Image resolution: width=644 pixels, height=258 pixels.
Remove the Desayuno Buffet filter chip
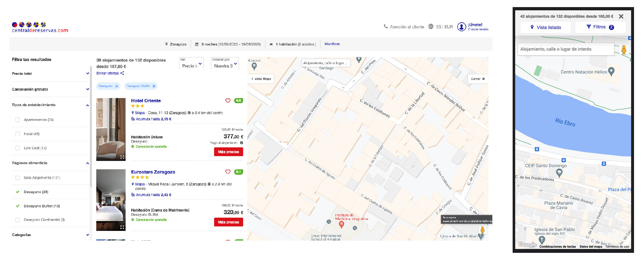coord(154,86)
